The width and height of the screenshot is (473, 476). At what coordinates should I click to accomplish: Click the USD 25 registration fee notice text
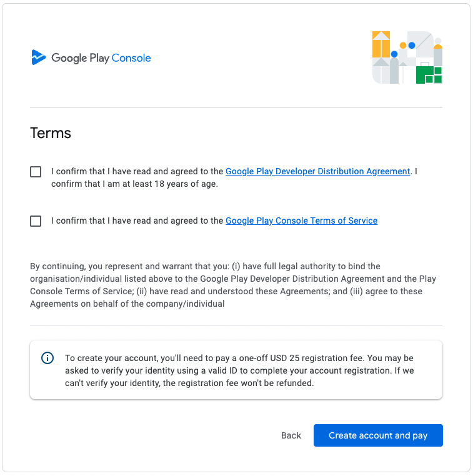click(x=239, y=370)
